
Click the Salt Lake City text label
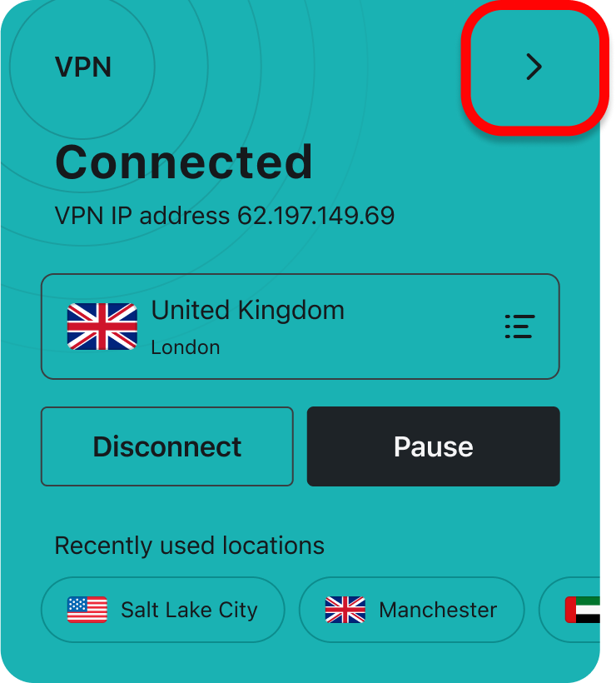pyautogui.click(x=189, y=610)
